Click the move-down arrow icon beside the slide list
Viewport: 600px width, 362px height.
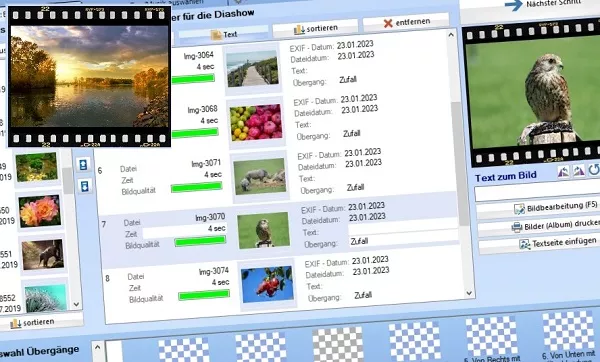click(x=85, y=186)
